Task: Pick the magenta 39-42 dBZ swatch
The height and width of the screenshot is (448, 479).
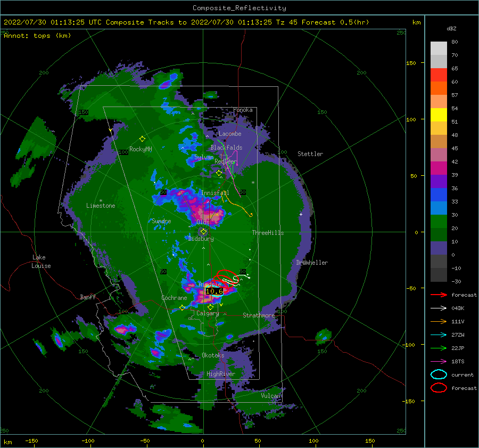Action: coord(439,168)
